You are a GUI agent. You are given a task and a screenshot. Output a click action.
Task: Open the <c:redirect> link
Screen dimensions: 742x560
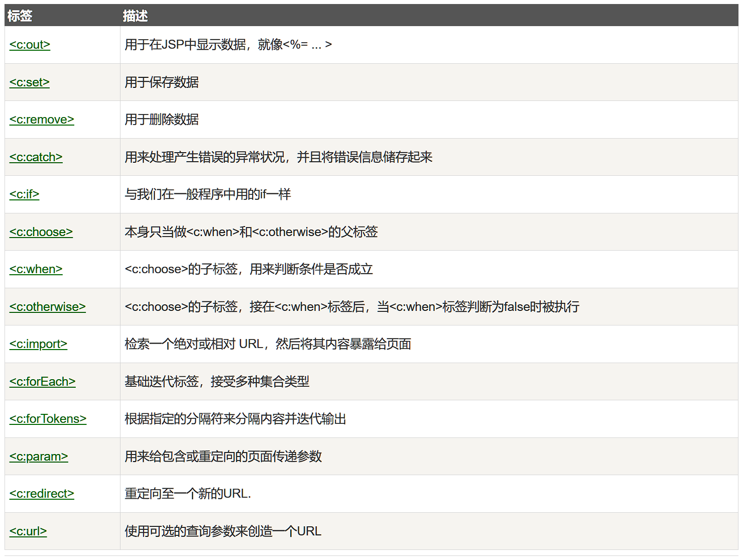[42, 494]
